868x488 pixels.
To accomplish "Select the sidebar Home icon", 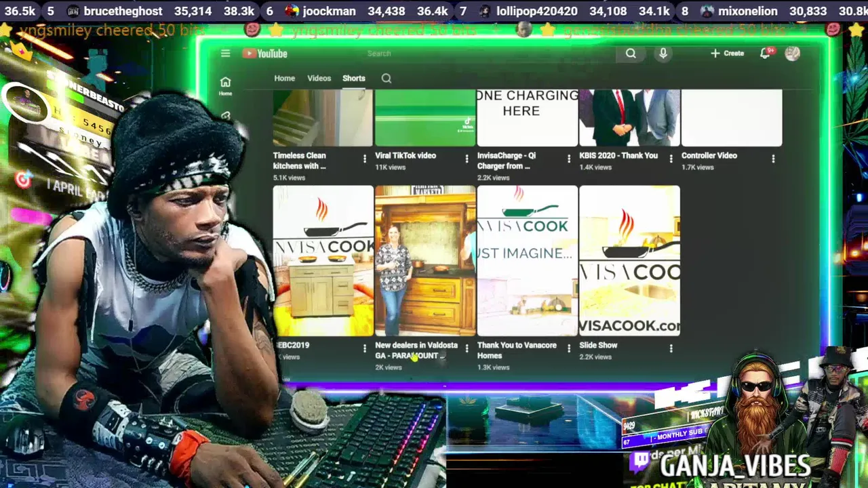I will (225, 85).
